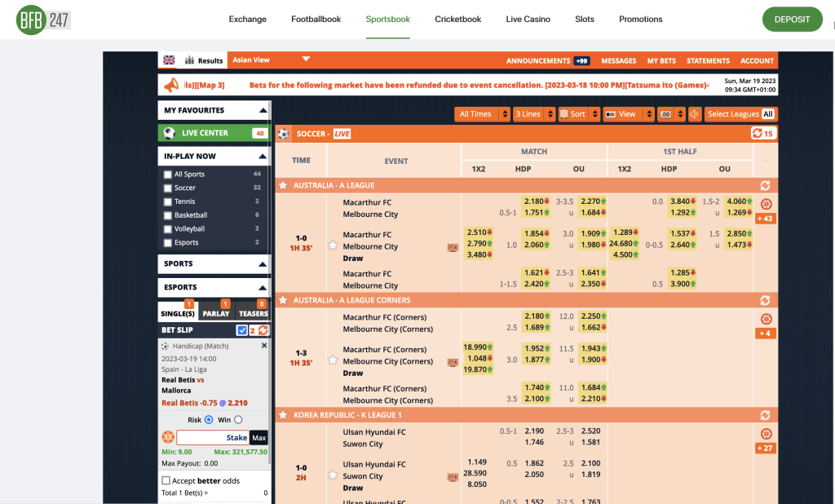Refresh the bet slip
The height and width of the screenshot is (504, 835).
coord(263,330)
